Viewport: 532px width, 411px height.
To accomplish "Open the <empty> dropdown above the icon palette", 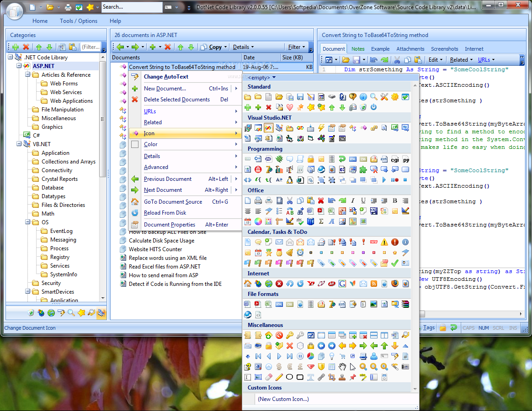I will 261,77.
